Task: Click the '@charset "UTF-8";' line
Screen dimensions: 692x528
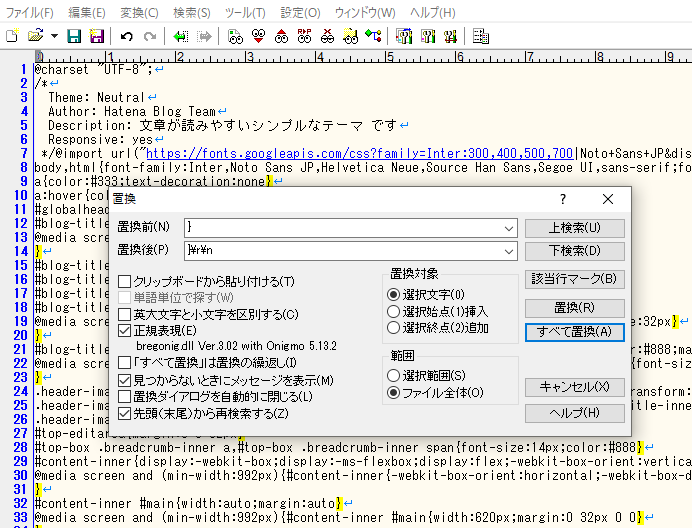Action: coord(93,69)
